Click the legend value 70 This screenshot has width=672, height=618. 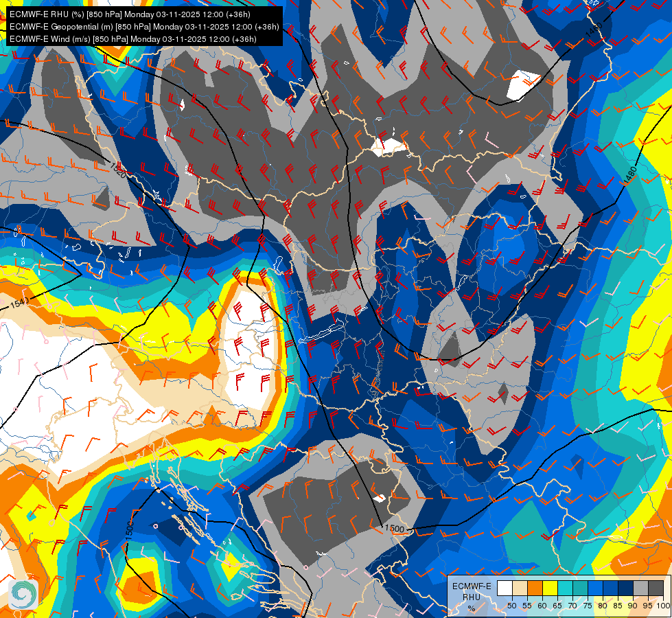[x=572, y=606]
